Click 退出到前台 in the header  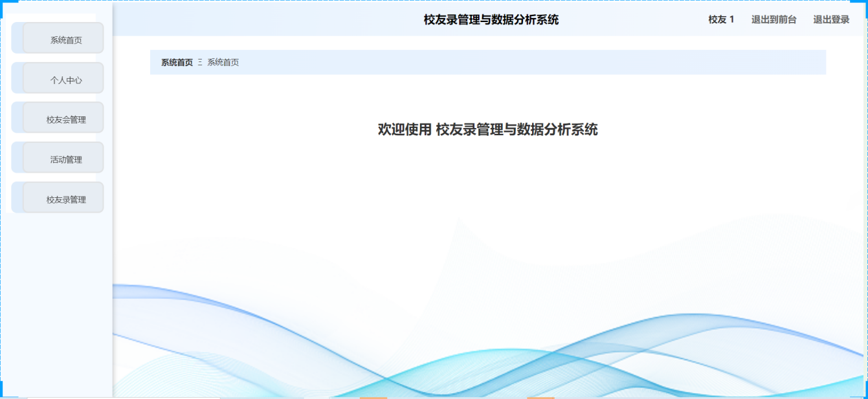coord(773,19)
